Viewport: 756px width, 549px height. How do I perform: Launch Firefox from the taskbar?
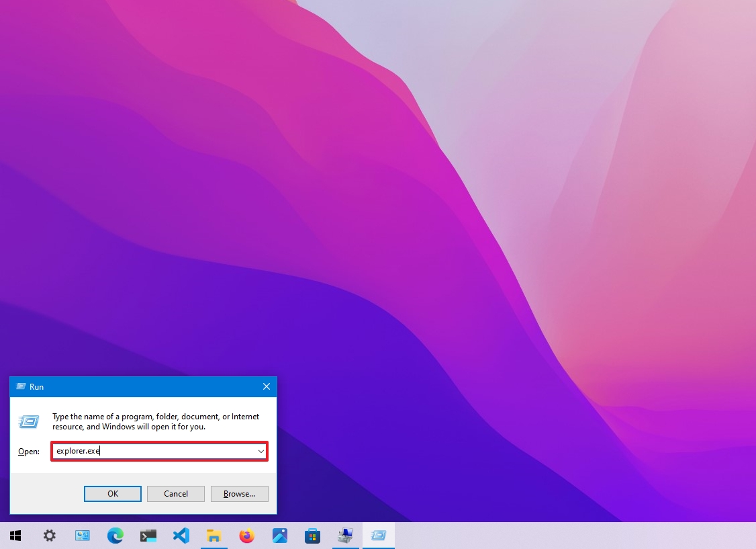pos(247,536)
